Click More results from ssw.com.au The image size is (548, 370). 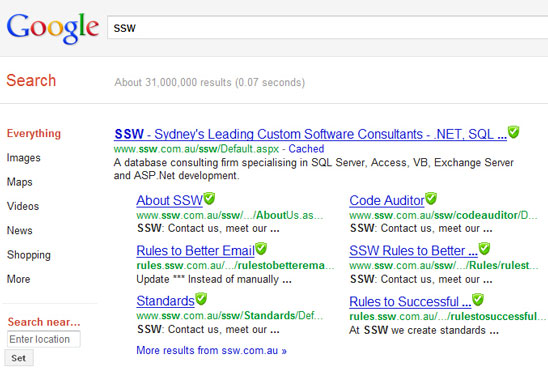(x=211, y=350)
